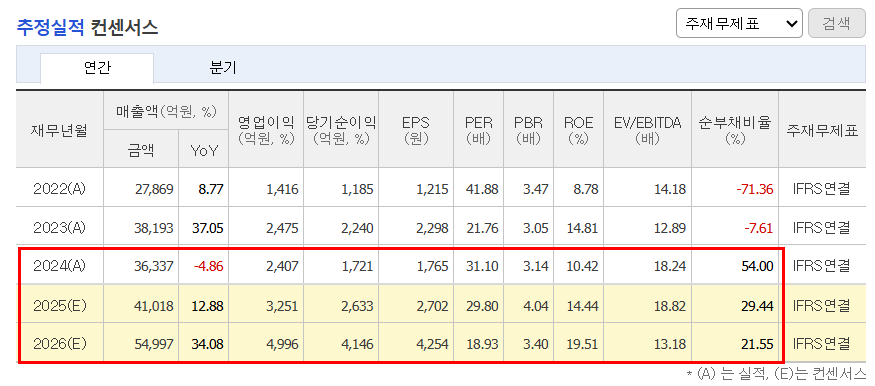
Task: Click EPS value 2,298
Action: pos(432,228)
